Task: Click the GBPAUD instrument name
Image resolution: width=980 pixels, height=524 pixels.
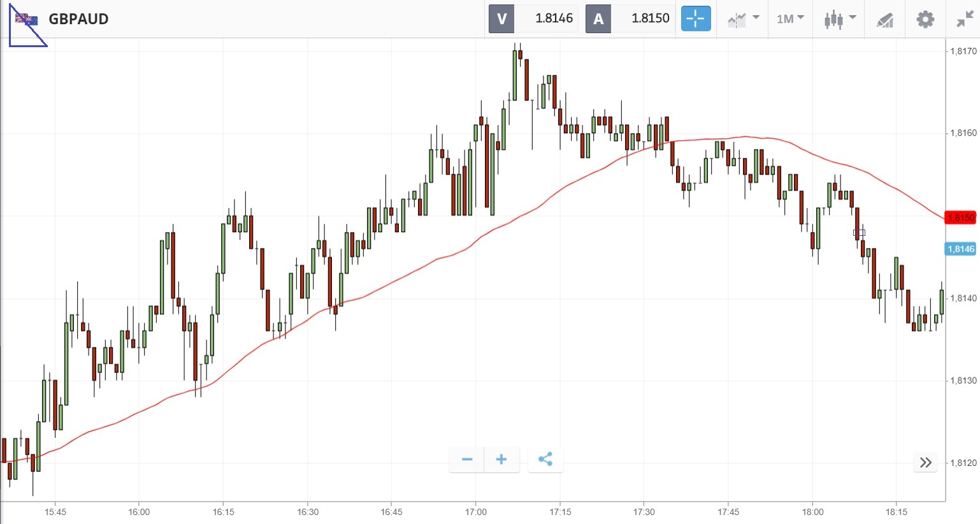Action: pos(78,19)
